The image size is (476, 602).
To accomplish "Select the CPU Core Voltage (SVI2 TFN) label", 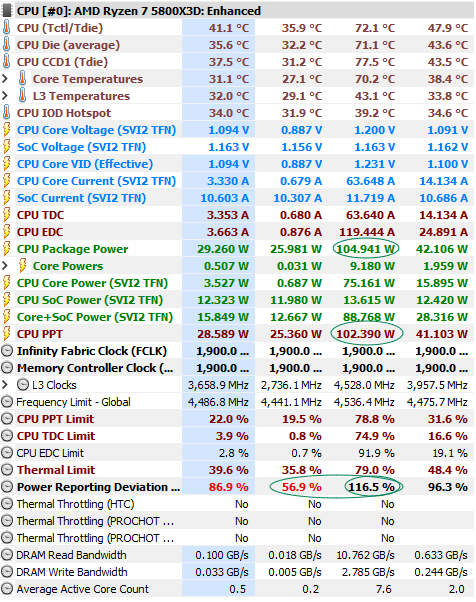I will [96, 130].
